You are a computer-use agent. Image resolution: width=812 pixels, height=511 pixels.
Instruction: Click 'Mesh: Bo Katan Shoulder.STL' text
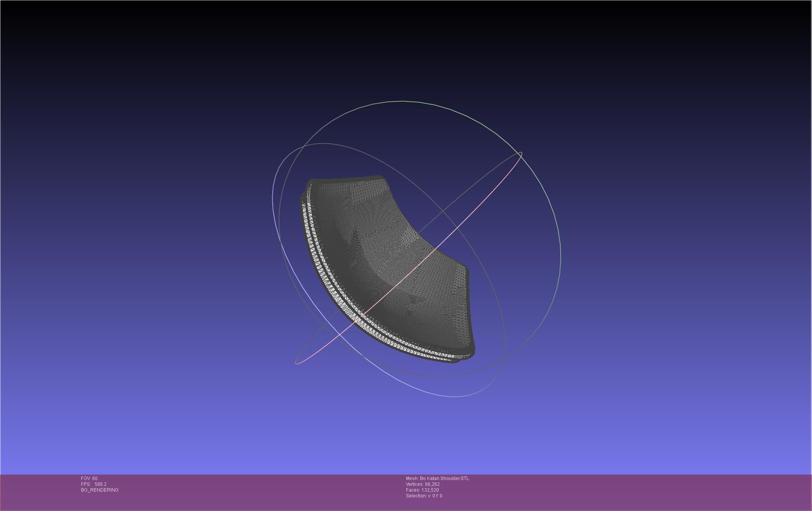pyautogui.click(x=437, y=478)
